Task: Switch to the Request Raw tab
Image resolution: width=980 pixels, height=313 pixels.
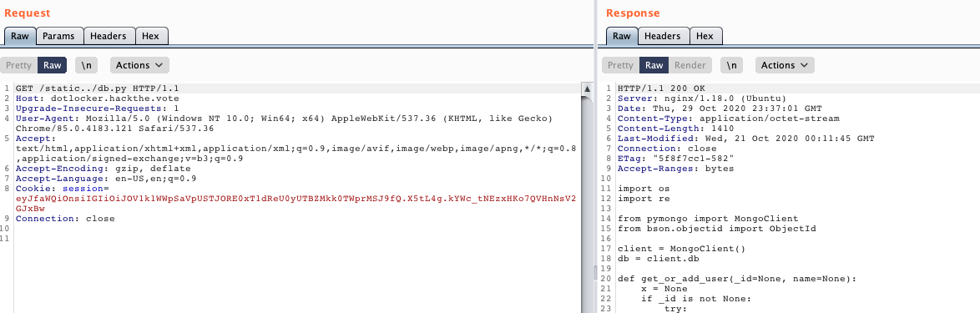Action: [20, 36]
